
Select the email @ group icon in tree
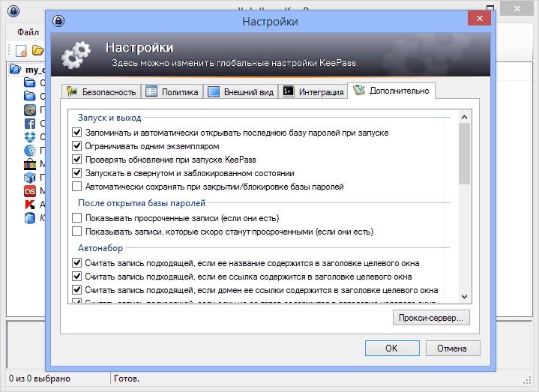(30, 110)
